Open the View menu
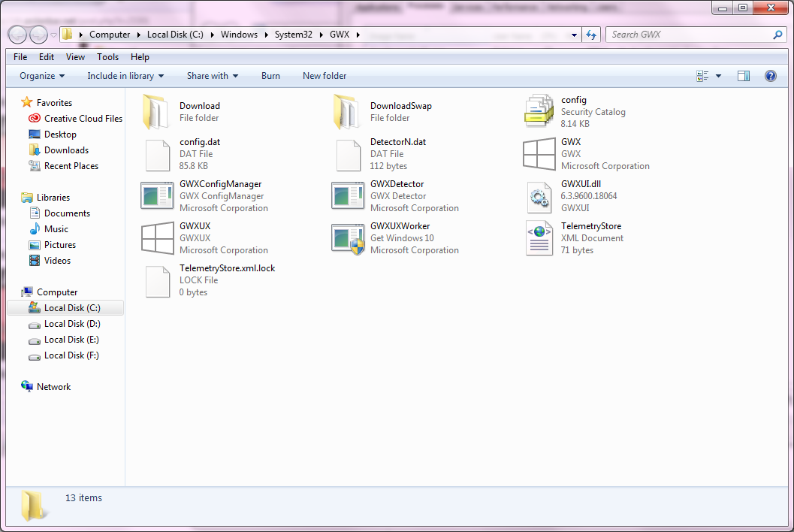The width and height of the screenshot is (794, 532). coord(75,57)
